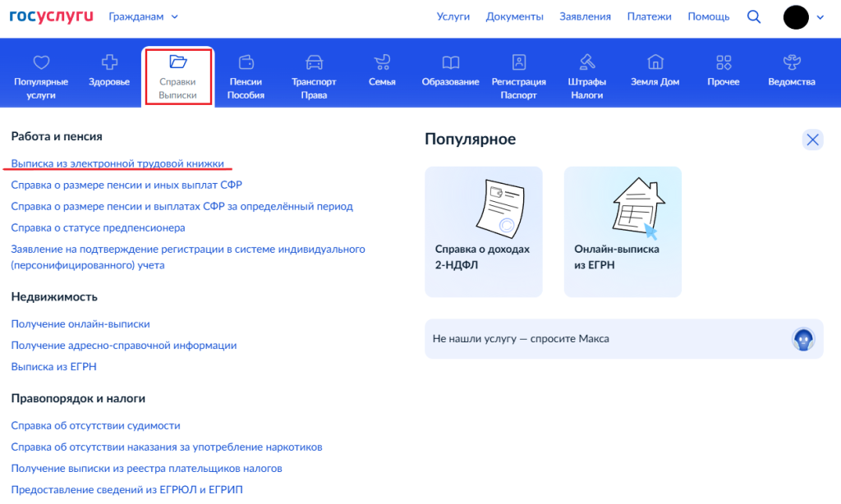Open the Госуслуги logo home link
The height and width of the screenshot is (504, 841).
point(52,16)
